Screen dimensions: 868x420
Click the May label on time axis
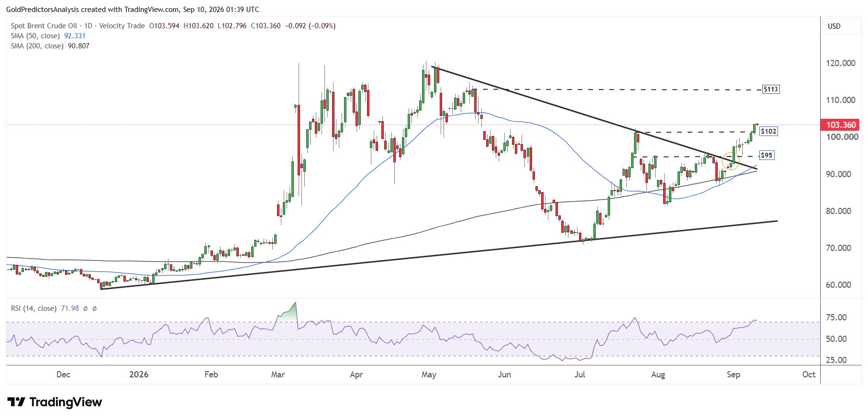pyautogui.click(x=429, y=375)
